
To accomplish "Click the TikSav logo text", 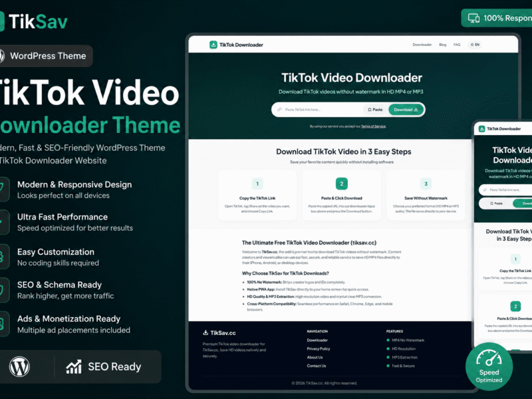I will 38,22.
